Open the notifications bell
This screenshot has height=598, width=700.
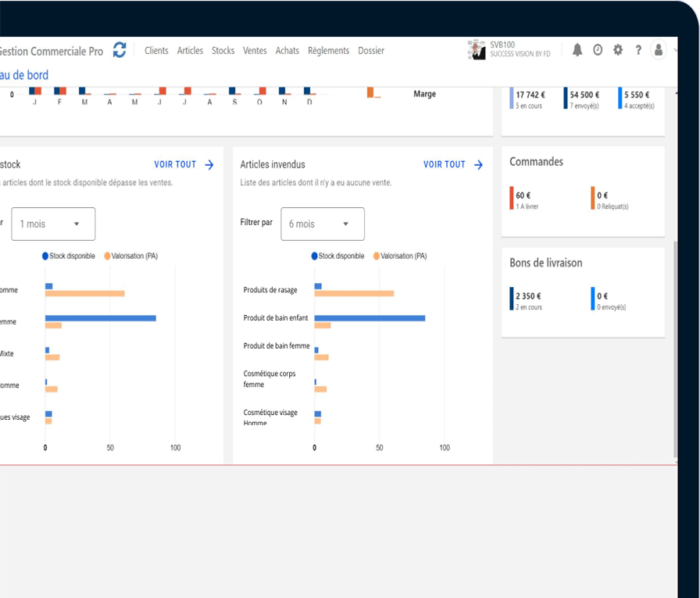point(577,50)
